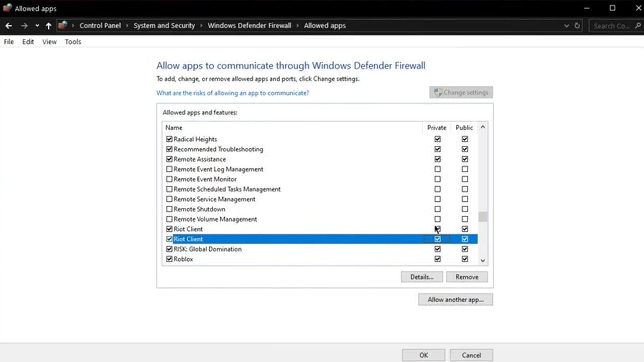644x362 pixels.
Task: Click Allow another app button
Action: pyautogui.click(x=455, y=300)
